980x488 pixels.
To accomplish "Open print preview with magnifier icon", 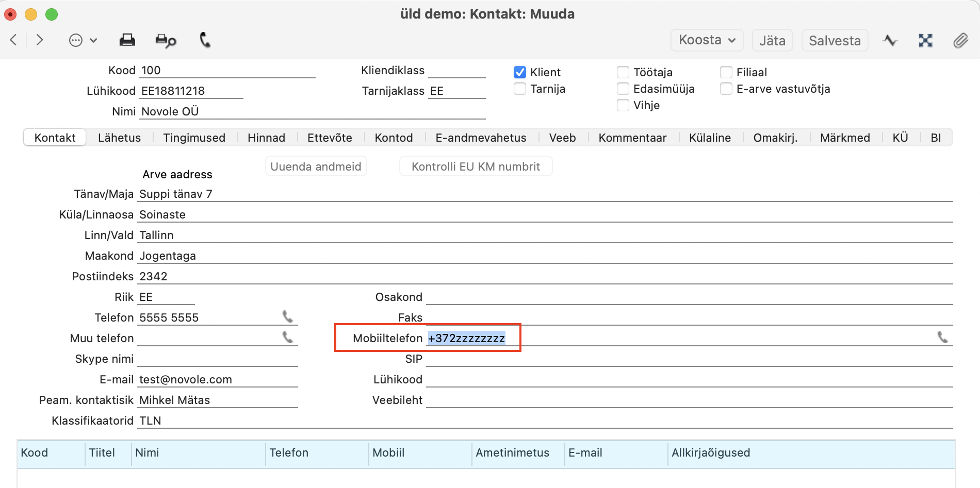I will (166, 40).
